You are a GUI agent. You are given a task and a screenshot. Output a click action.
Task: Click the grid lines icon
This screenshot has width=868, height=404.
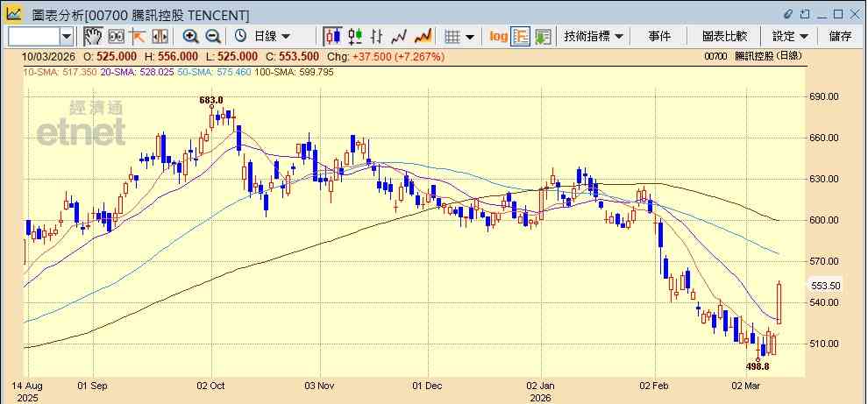452,37
